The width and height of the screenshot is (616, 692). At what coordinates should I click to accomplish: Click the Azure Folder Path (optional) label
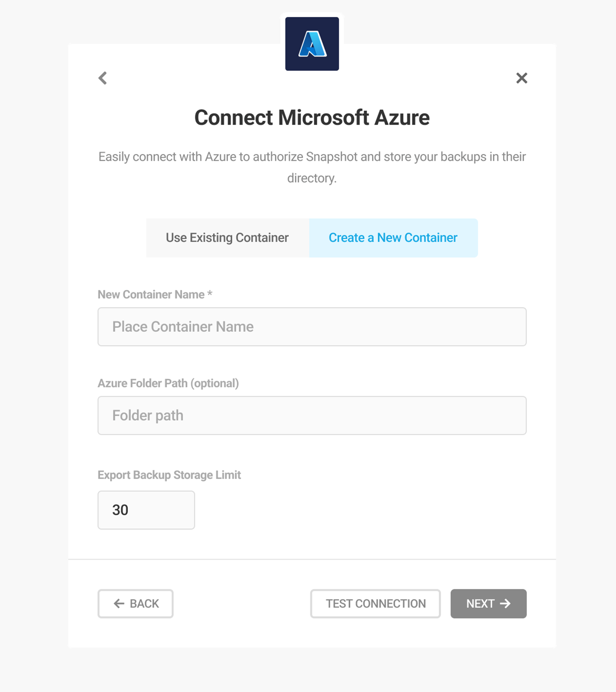coord(168,383)
